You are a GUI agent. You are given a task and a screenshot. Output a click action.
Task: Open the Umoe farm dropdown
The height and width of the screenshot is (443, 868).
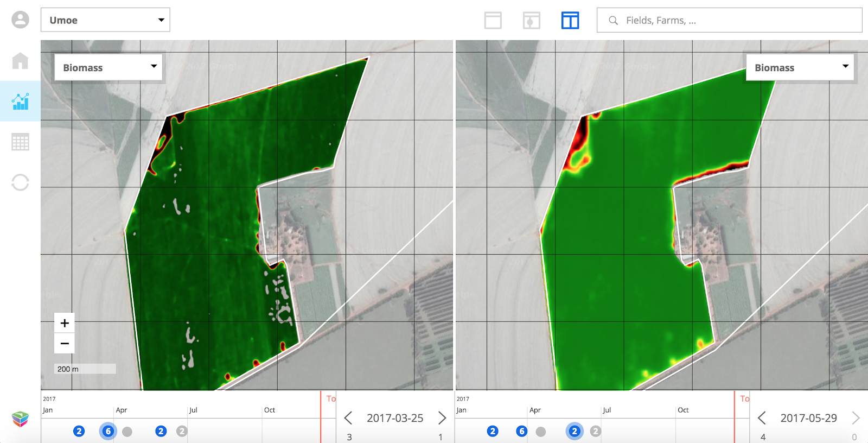click(x=105, y=20)
